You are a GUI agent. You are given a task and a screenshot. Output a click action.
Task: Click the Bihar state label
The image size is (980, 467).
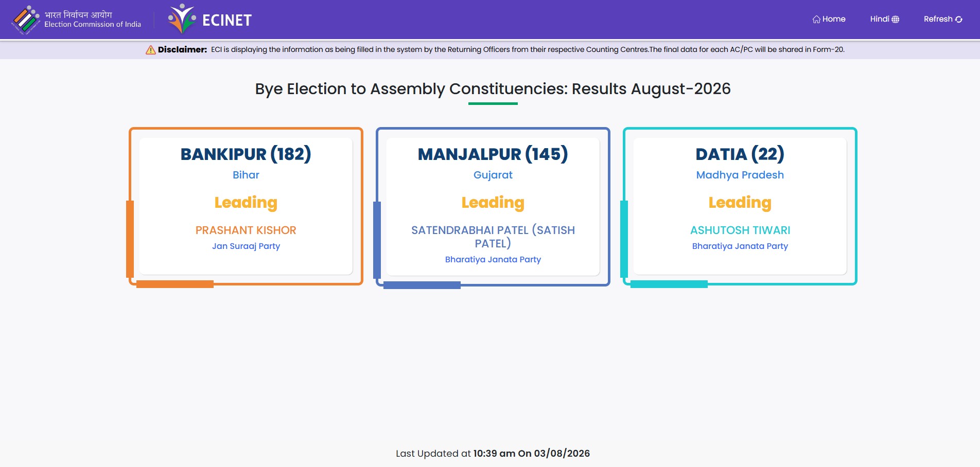click(246, 175)
